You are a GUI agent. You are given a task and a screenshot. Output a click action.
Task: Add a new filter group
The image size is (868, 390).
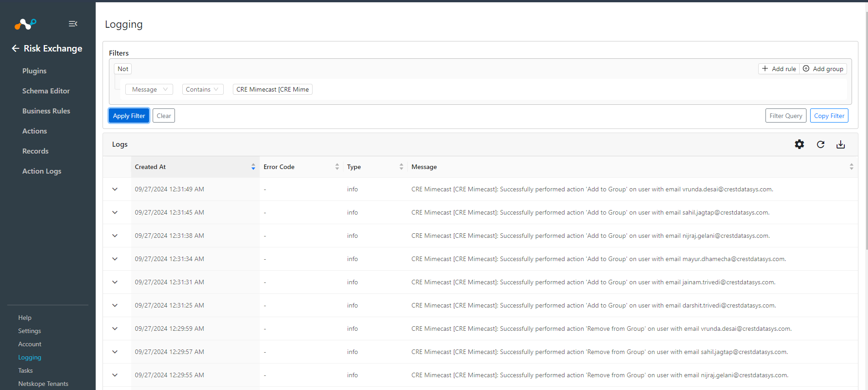[823, 69]
